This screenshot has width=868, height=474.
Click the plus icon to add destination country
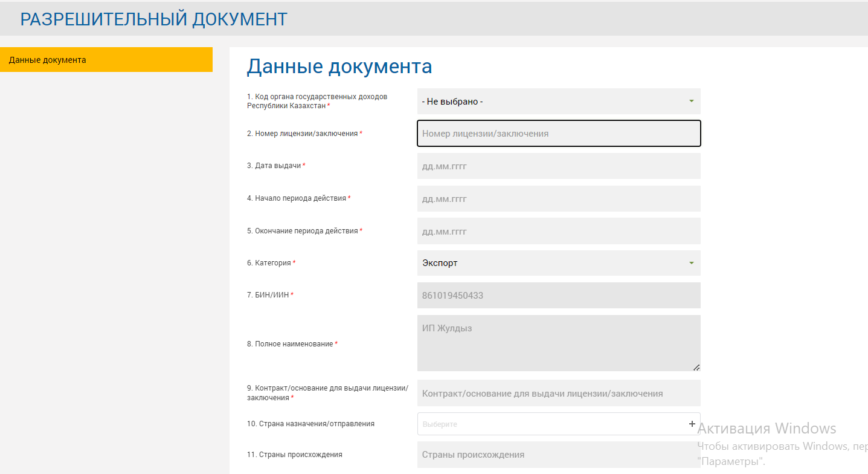point(692,424)
